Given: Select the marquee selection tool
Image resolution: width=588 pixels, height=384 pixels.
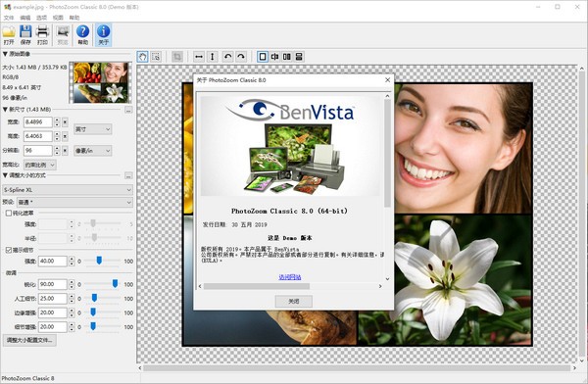Looking at the screenshot, I should pos(156,57).
